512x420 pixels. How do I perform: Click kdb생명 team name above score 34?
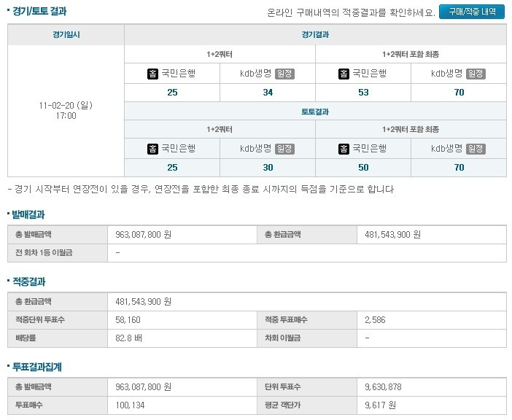[256, 74]
